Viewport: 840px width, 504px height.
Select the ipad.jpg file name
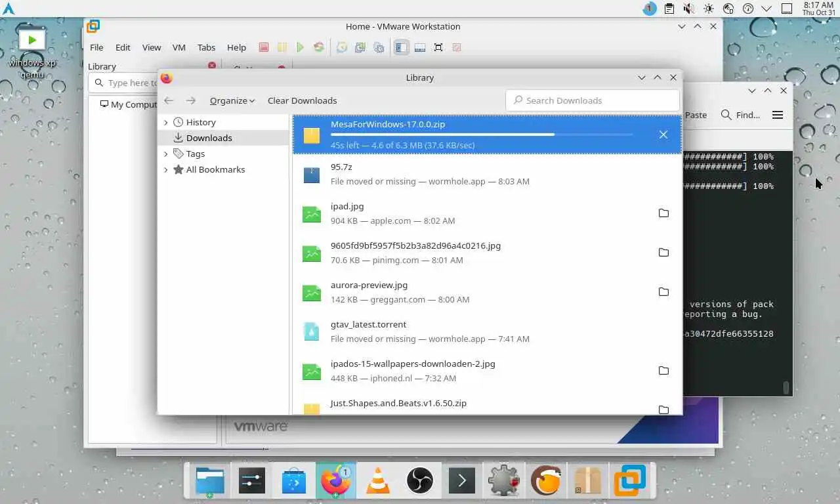(x=347, y=206)
